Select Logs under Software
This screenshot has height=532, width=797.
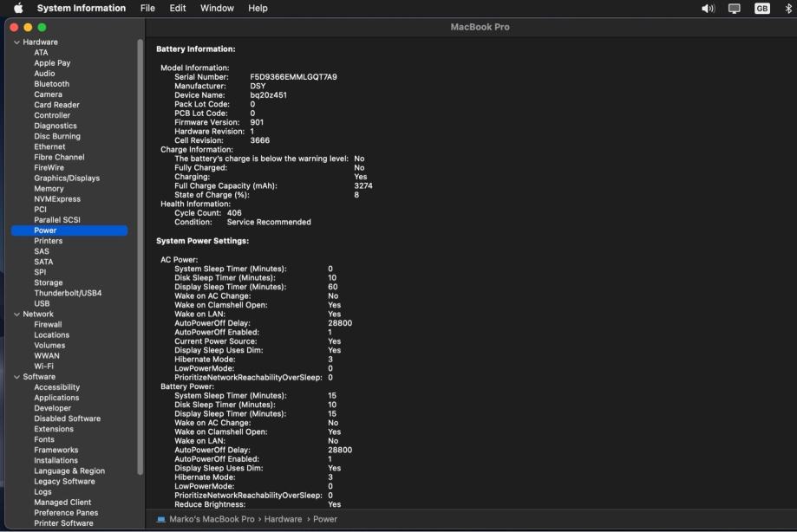[x=42, y=492]
